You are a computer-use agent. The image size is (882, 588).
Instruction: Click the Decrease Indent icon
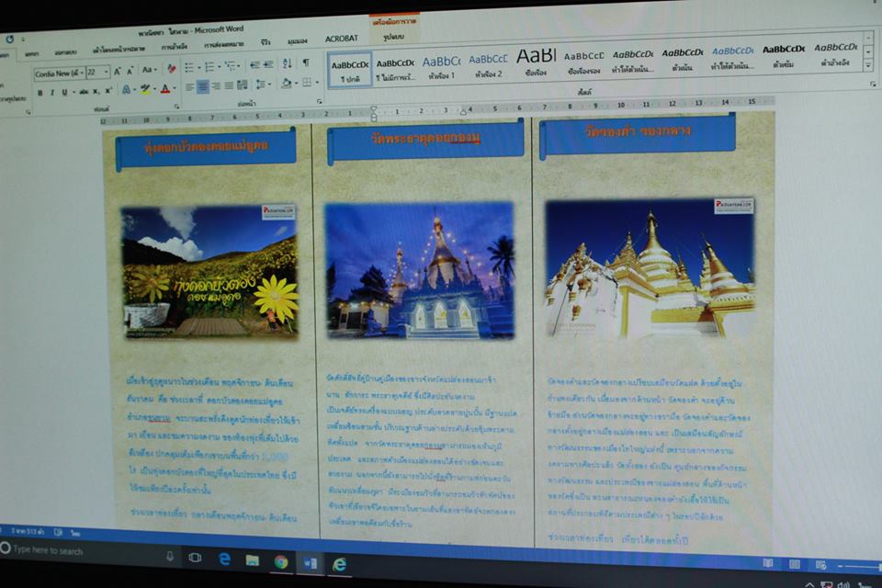click(x=254, y=64)
